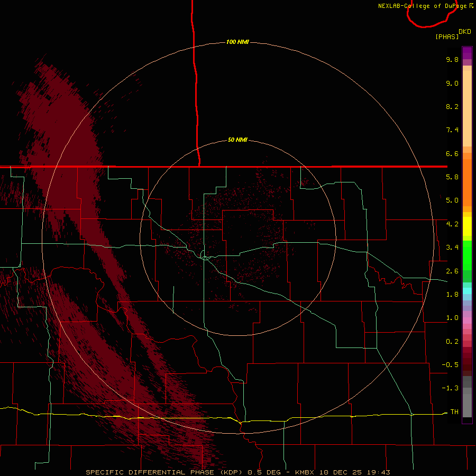
Task: Click the 1.8 scale value
Action: (x=452, y=295)
